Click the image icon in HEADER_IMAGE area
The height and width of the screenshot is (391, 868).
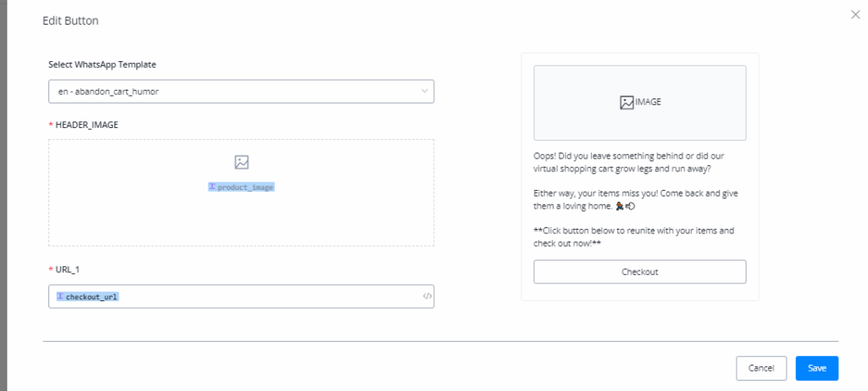coord(242,162)
